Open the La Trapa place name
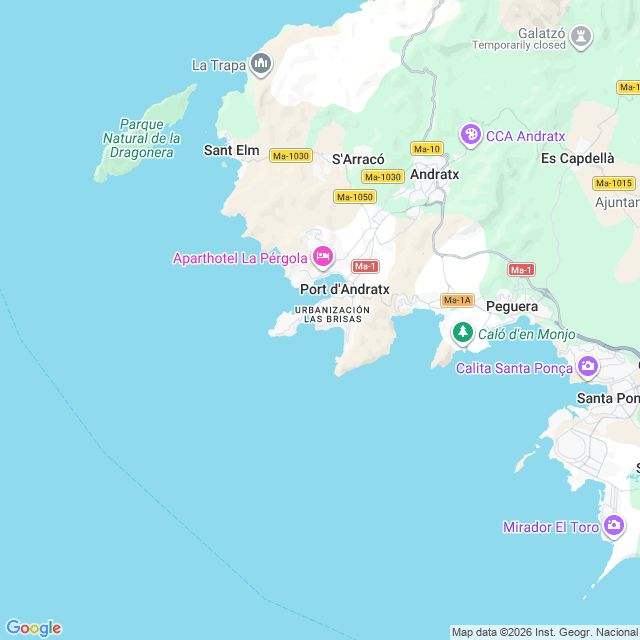This screenshot has width=640, height=640. click(219, 65)
